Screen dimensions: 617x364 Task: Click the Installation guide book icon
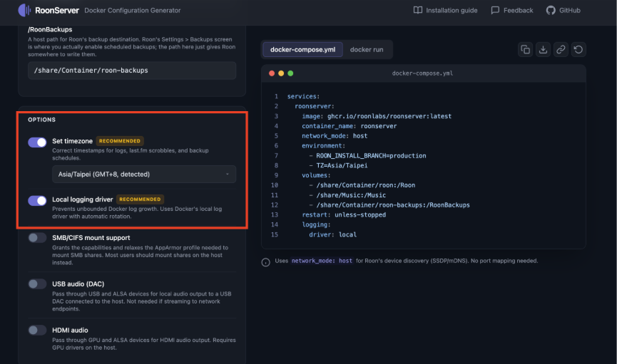pos(418,10)
